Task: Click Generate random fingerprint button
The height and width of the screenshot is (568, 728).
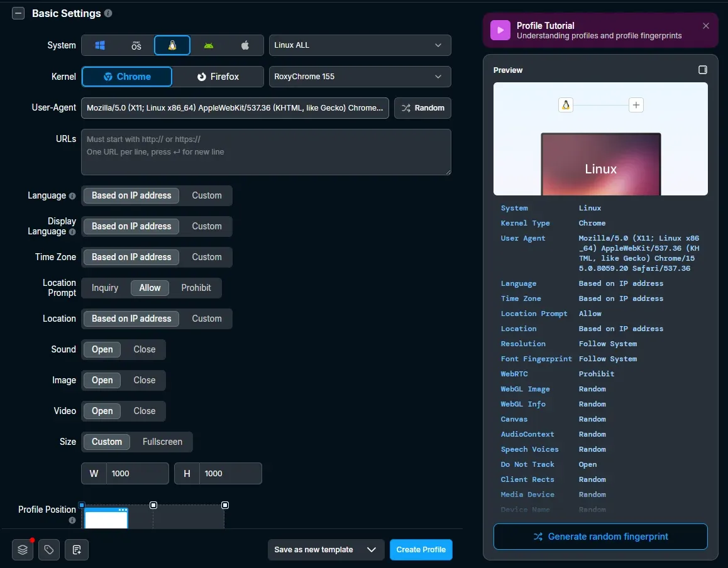Action: pyautogui.click(x=600, y=537)
